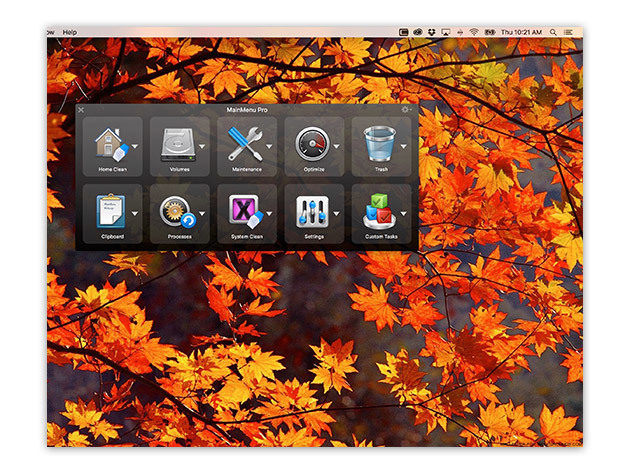Image resolution: width=630 pixels, height=473 pixels.
Task: Expand the Trash dropdown arrow
Action: tap(403, 146)
